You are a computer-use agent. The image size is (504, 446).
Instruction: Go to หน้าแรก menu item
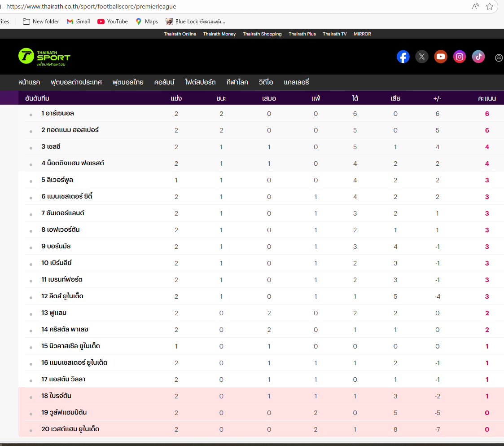(29, 82)
